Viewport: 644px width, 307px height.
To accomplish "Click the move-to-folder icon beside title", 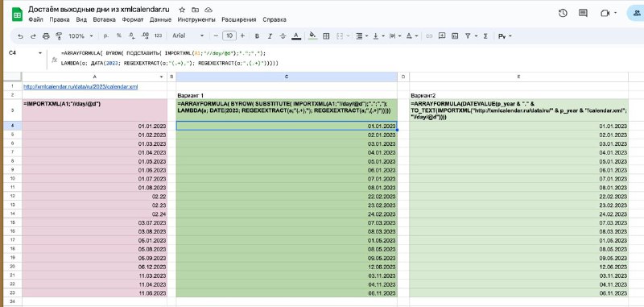I will (x=195, y=10).
